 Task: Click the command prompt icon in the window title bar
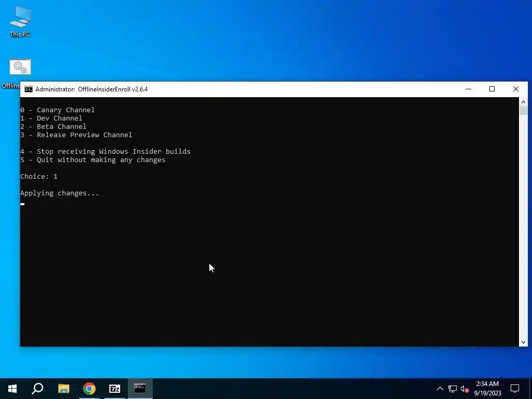(29, 89)
